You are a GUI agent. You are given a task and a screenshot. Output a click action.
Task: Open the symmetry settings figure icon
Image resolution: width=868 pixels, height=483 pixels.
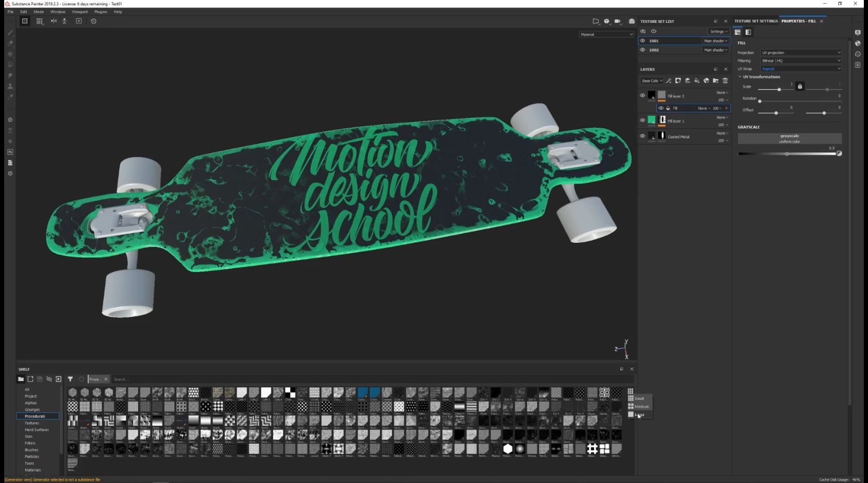click(x=65, y=21)
